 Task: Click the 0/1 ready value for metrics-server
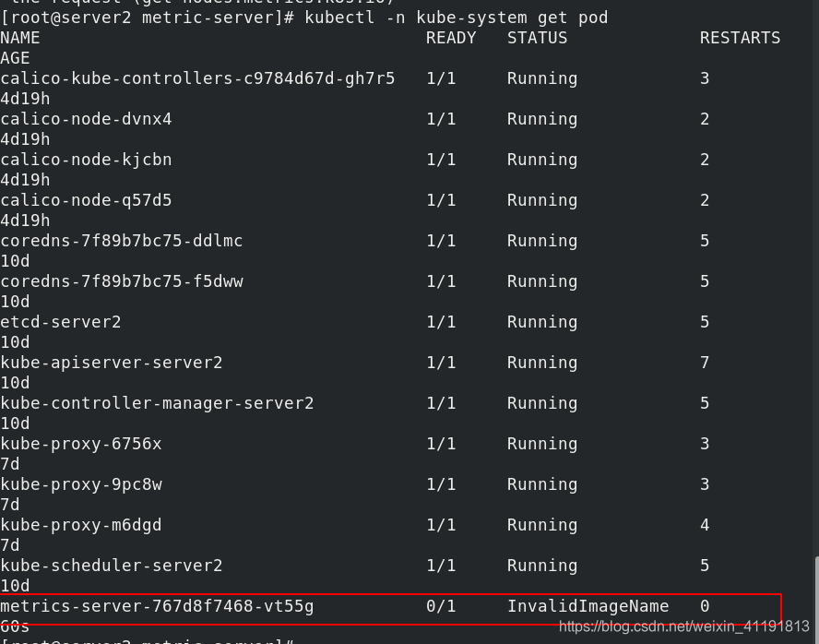[441, 606]
